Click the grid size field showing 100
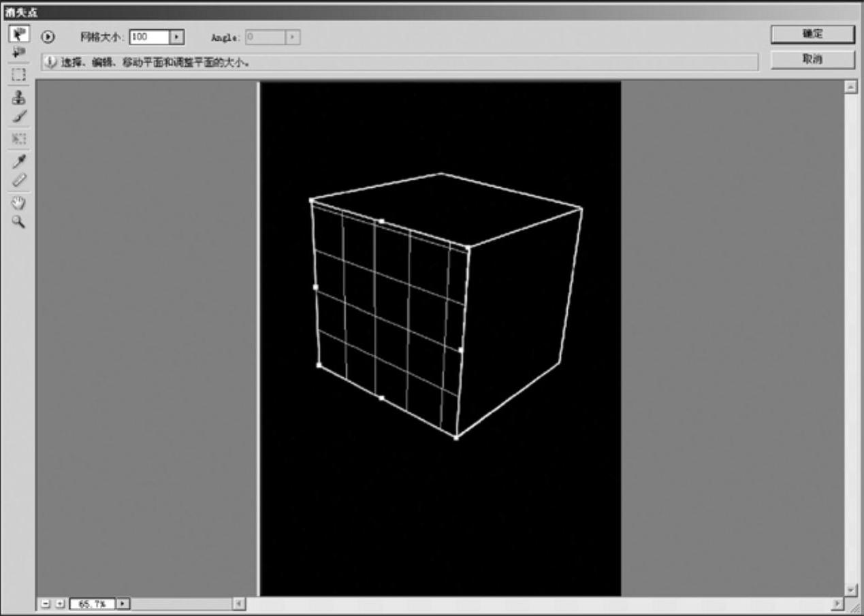 pos(149,37)
